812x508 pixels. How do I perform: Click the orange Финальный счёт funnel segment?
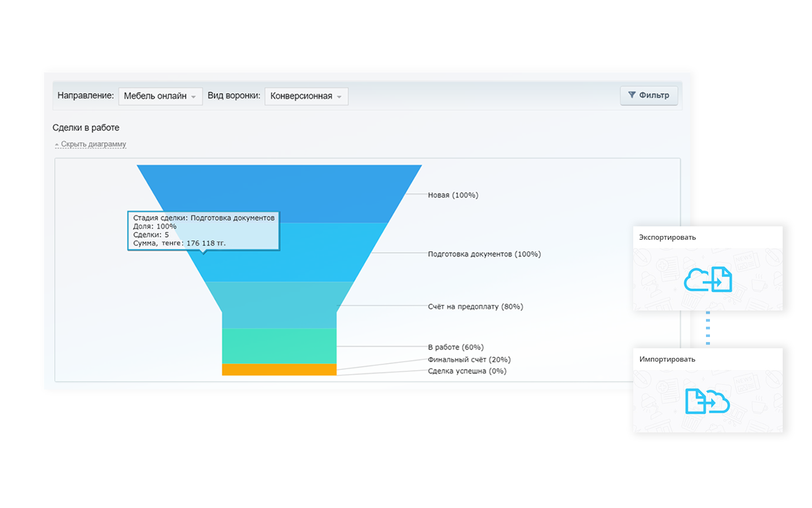279,370
